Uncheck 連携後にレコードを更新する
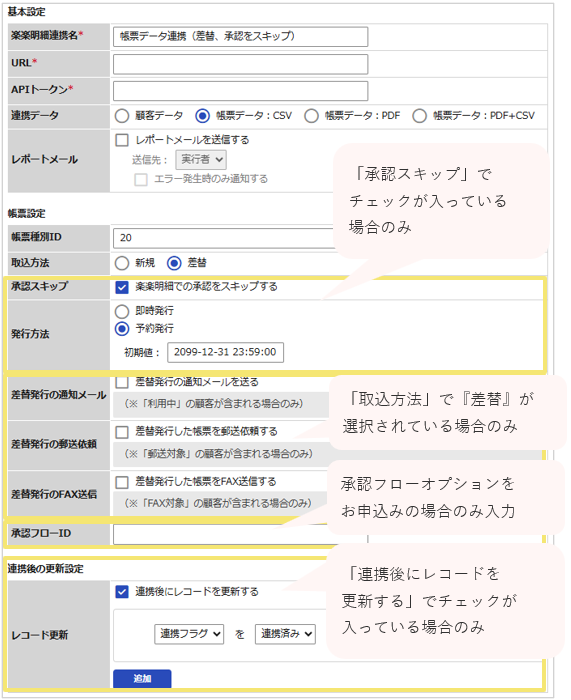 click(x=122, y=592)
